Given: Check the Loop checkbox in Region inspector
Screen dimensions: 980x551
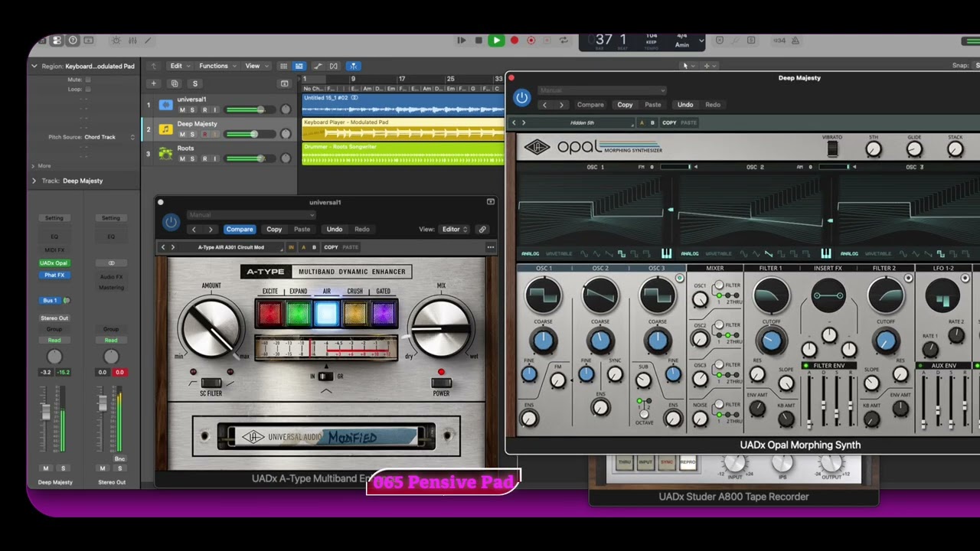Looking at the screenshot, I should [x=88, y=89].
